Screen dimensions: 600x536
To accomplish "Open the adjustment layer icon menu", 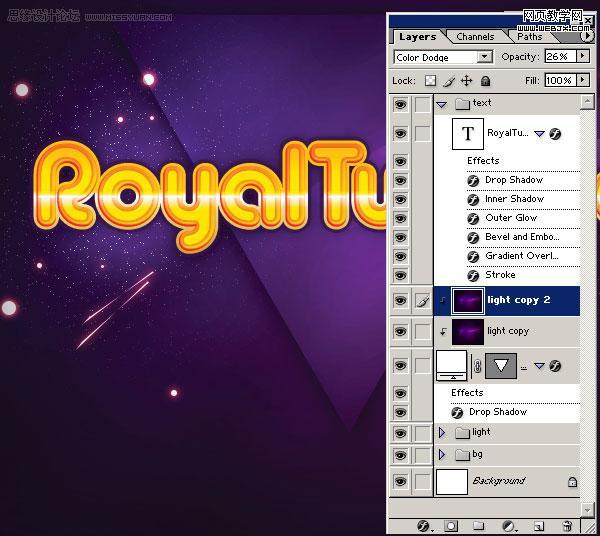I will pyautogui.click(x=508, y=525).
